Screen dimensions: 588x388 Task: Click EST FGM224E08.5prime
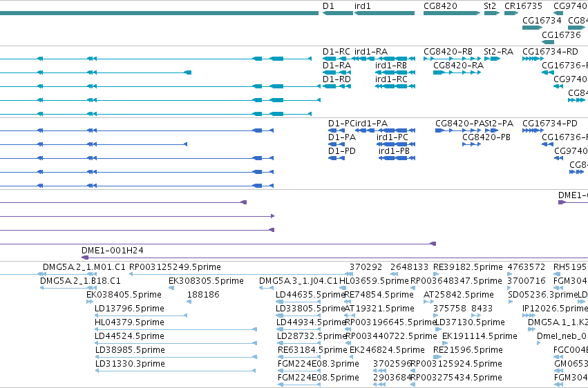click(319, 378)
